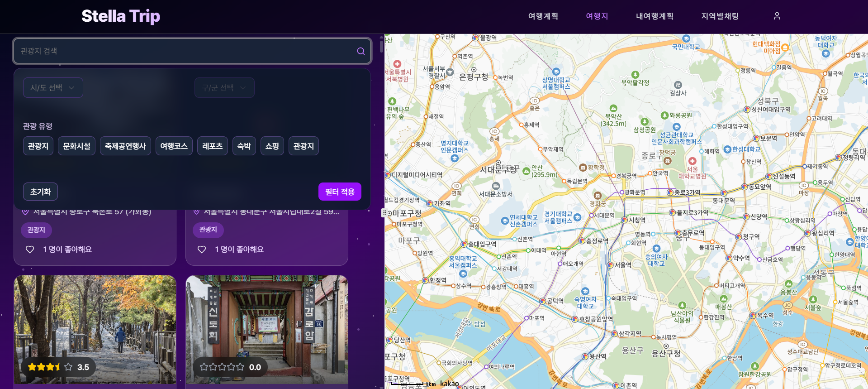Open the user profile icon
The width and height of the screenshot is (868, 389).
(x=777, y=16)
